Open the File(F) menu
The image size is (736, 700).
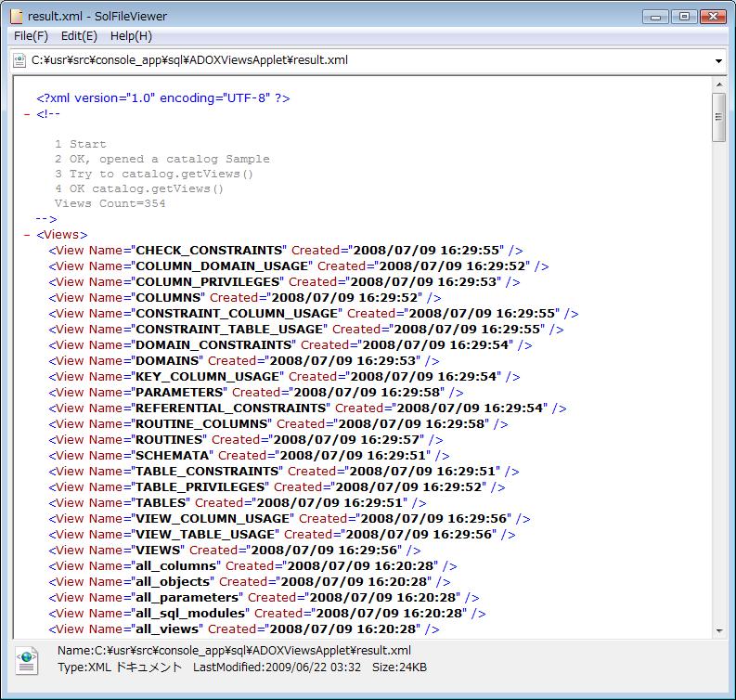coord(31,36)
